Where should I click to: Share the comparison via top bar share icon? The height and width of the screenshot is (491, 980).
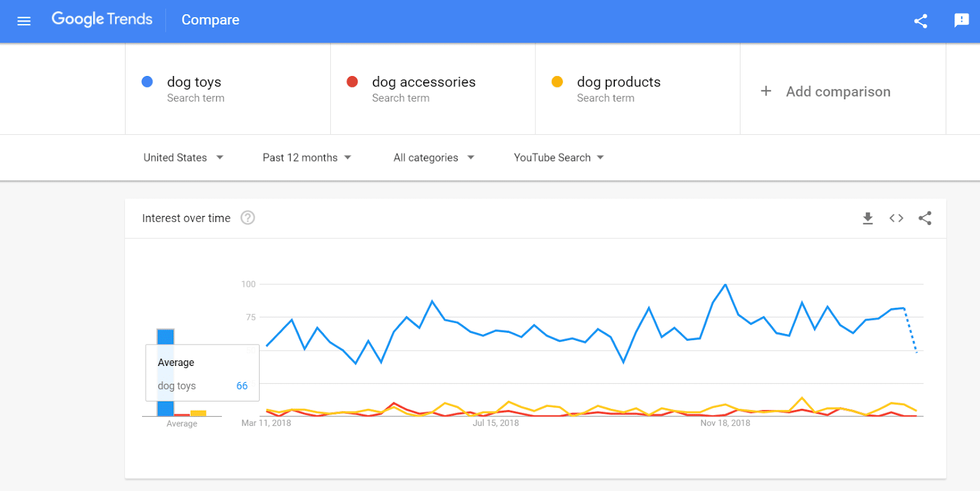[921, 20]
